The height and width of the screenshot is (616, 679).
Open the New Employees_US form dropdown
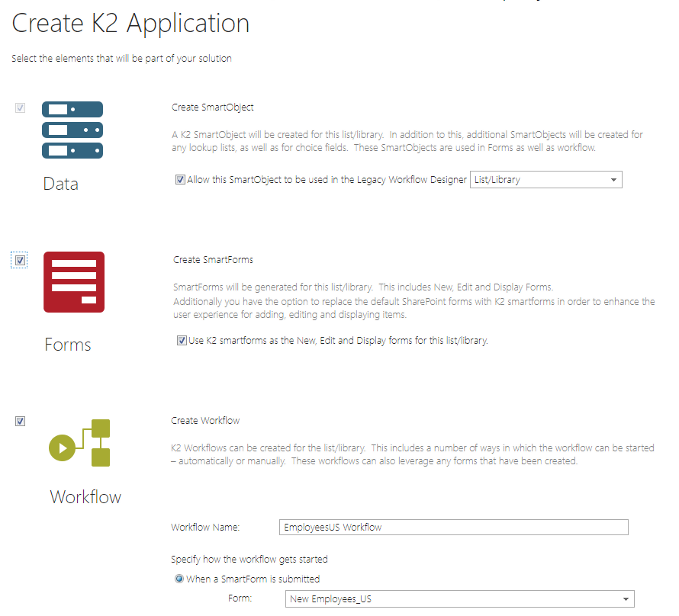[x=460, y=598]
